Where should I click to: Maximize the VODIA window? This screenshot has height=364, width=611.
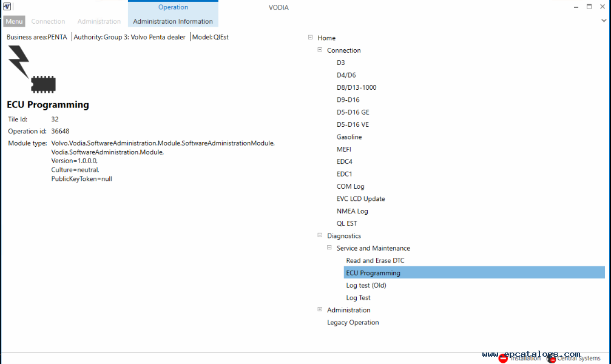click(x=589, y=7)
